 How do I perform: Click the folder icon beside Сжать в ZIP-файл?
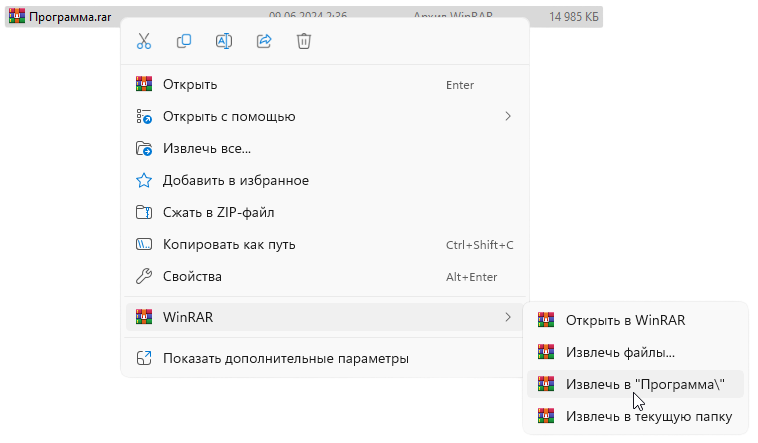point(144,213)
